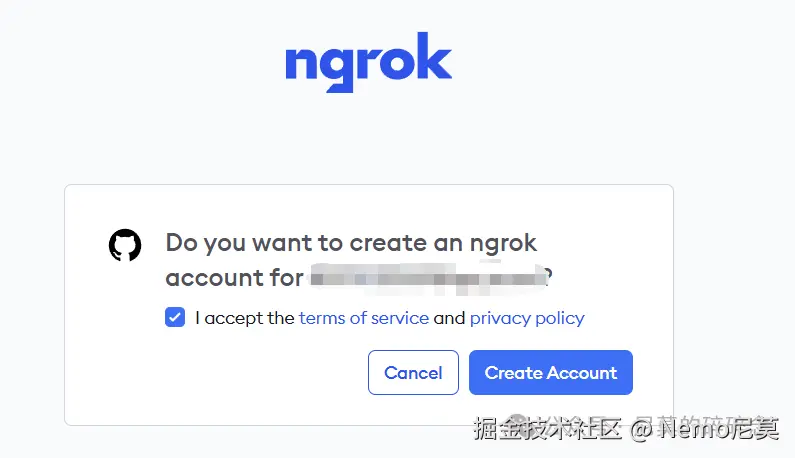
Task: Cancel the account creation
Action: click(413, 372)
